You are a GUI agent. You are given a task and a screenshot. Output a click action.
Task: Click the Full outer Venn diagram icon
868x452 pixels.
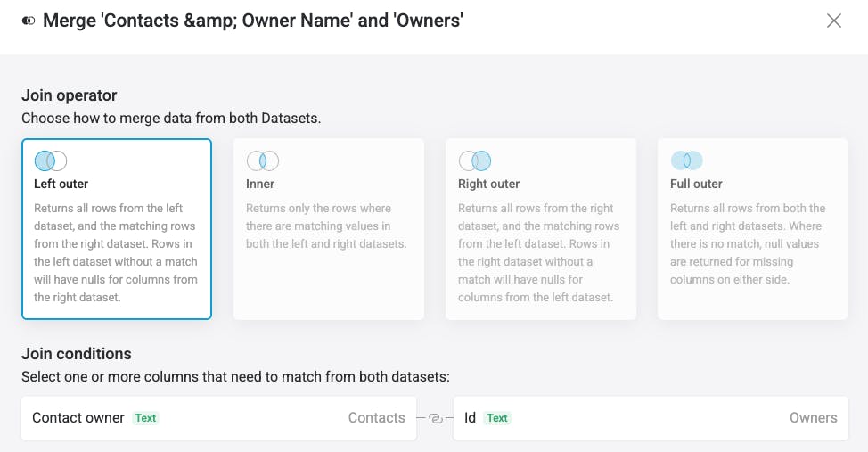687,161
